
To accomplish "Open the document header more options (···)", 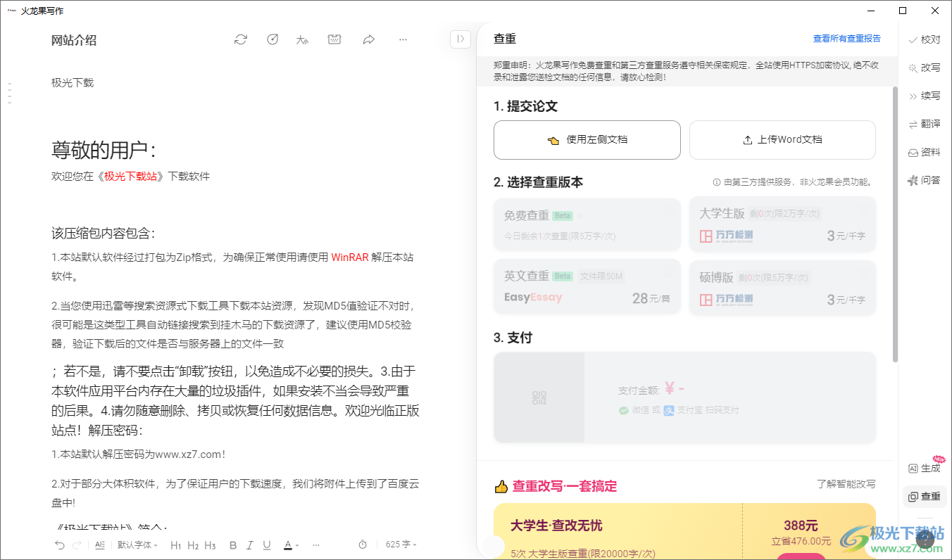I will coord(403,39).
